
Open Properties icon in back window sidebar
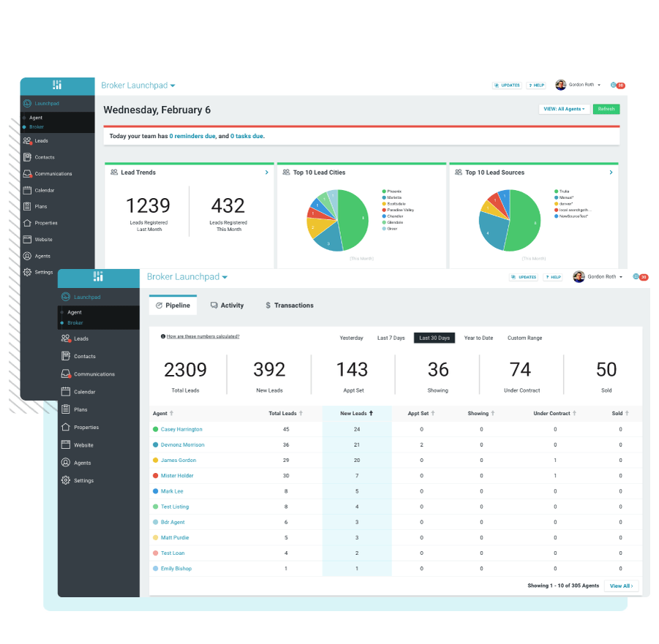tap(27, 223)
